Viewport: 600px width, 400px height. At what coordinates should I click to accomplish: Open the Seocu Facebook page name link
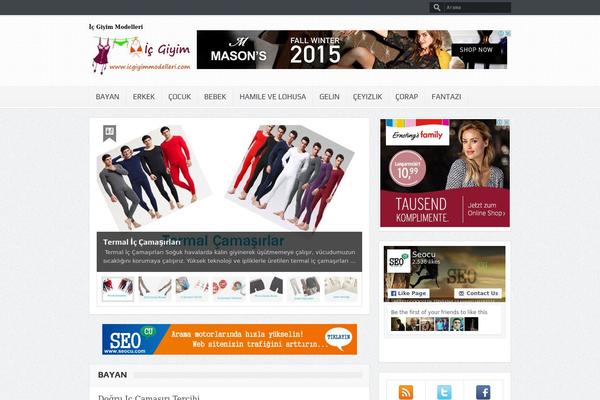[424, 254]
